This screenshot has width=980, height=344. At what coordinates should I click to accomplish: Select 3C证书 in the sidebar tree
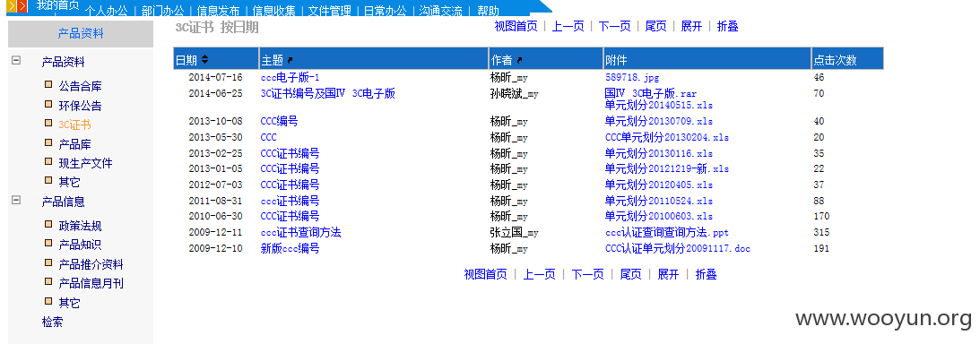74,125
